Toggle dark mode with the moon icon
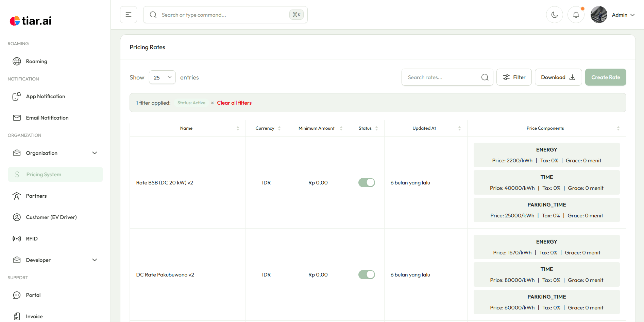 click(554, 15)
